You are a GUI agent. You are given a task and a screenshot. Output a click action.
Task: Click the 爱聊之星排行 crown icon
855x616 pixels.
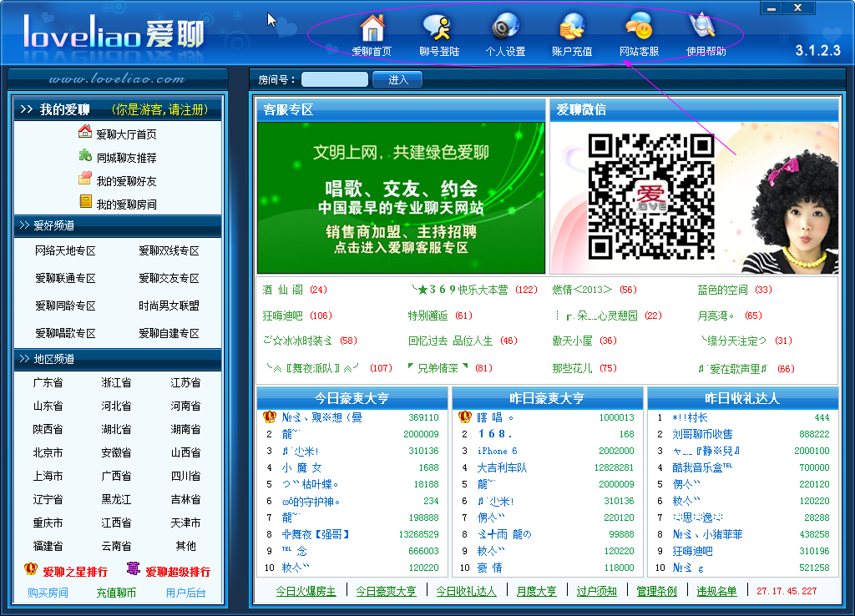pos(31,569)
